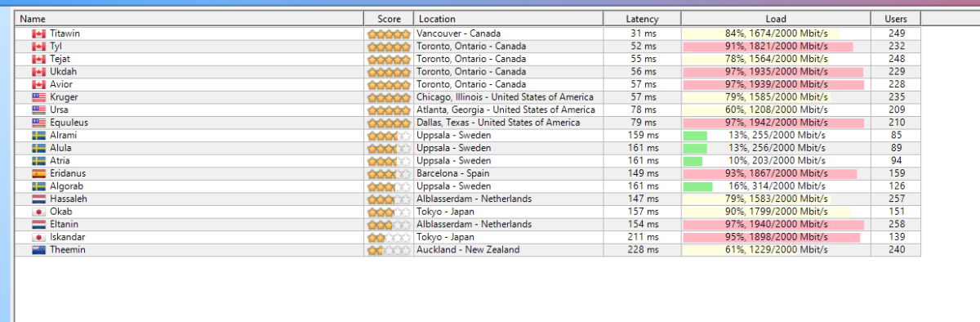Screen dimensions: 980x322
Task: Click the green load bar for Alula
Action: point(695,149)
